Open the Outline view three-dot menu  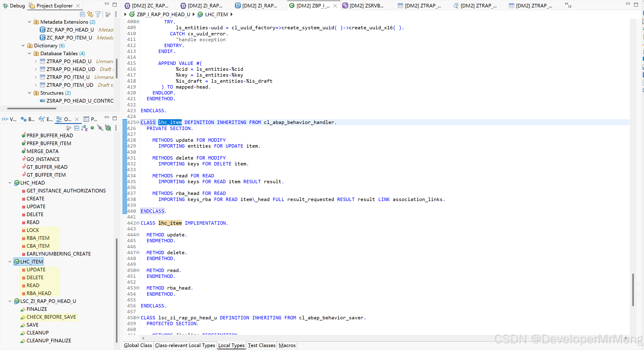point(116,128)
